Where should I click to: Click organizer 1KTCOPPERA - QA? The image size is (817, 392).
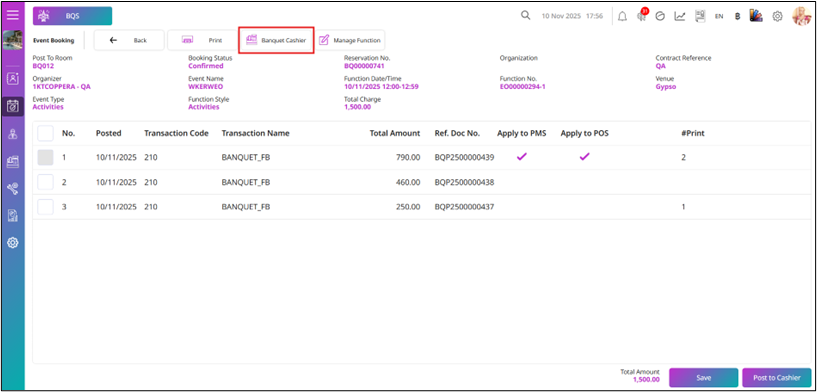61,87
